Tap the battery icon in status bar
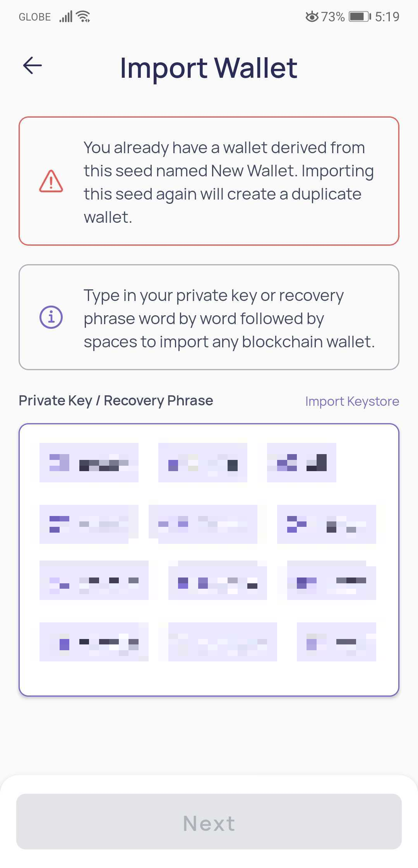The width and height of the screenshot is (418, 868). (360, 17)
